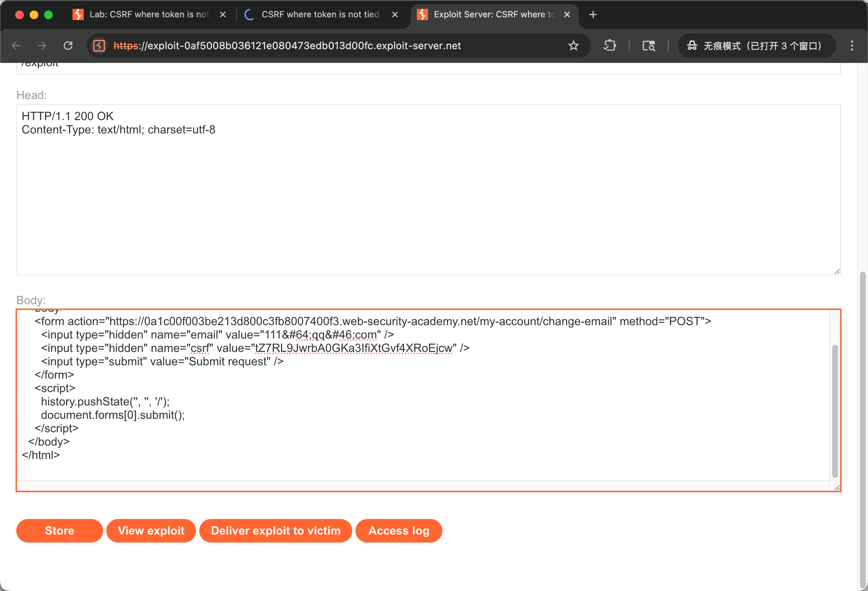Open the Access log
Viewport: 868px width, 591px height.
pos(399,531)
